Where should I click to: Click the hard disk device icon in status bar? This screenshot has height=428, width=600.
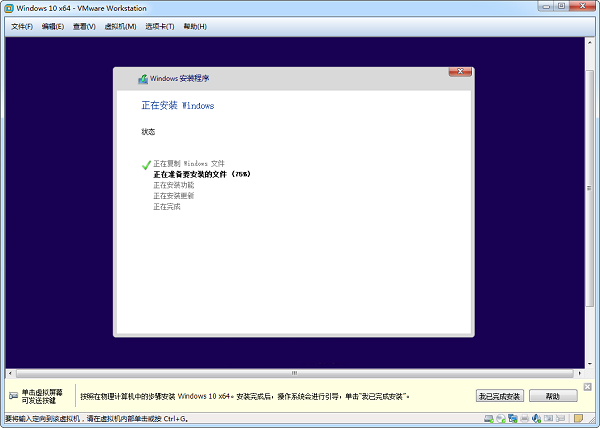pyautogui.click(x=489, y=418)
